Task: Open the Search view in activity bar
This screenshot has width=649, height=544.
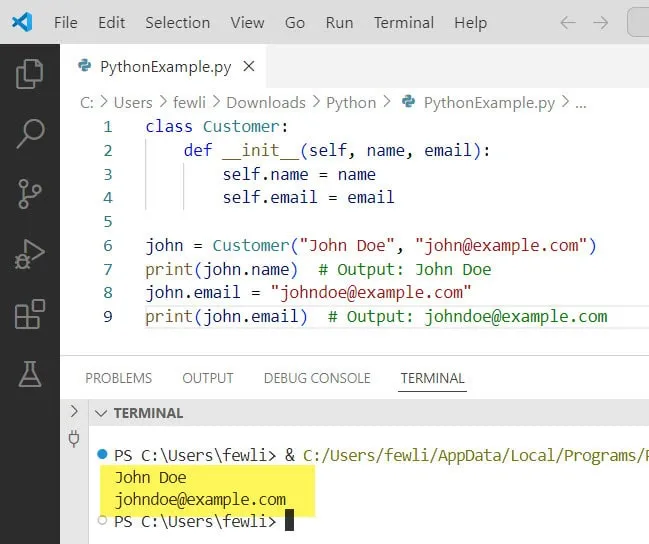Action: [x=30, y=133]
